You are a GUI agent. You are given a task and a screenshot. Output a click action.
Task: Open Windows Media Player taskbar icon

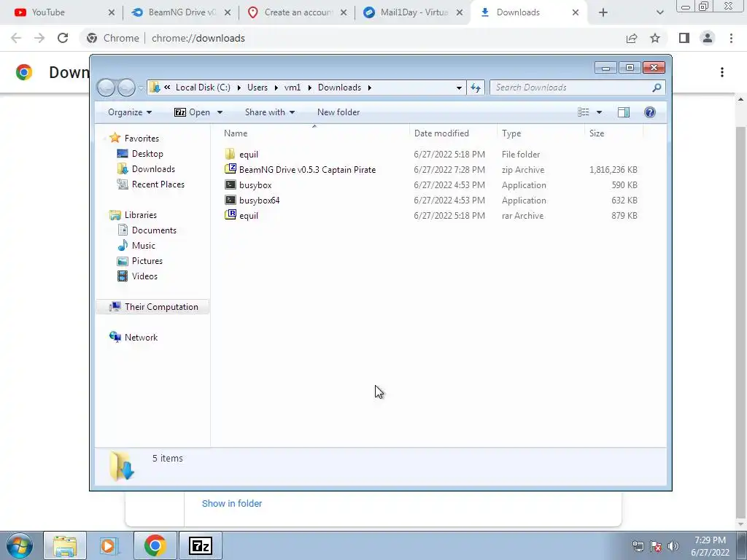(109, 545)
